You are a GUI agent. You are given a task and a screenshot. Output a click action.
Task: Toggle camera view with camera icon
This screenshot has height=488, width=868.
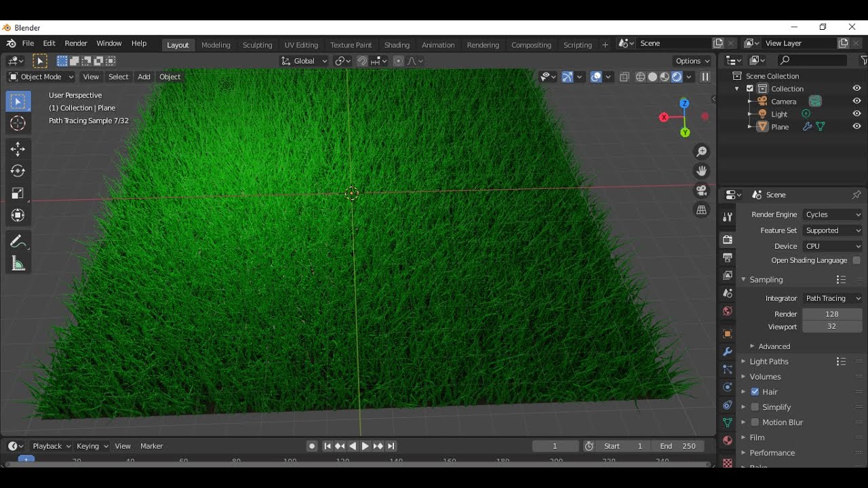702,190
